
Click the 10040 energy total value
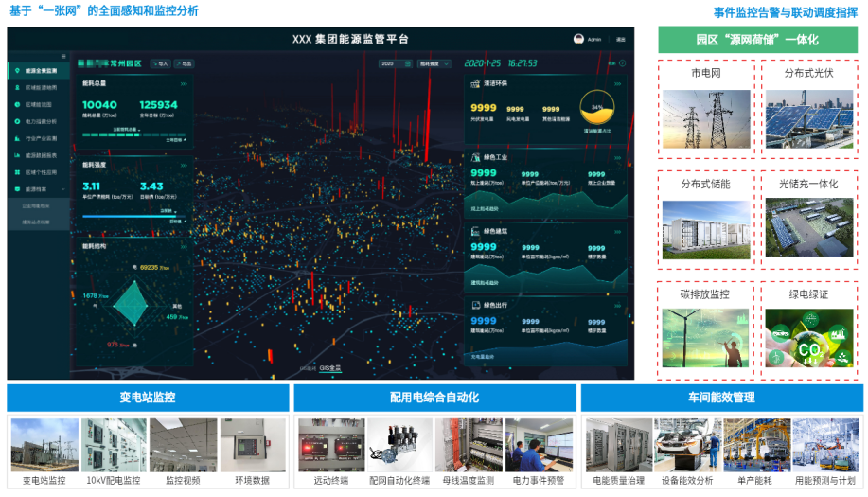click(x=99, y=105)
